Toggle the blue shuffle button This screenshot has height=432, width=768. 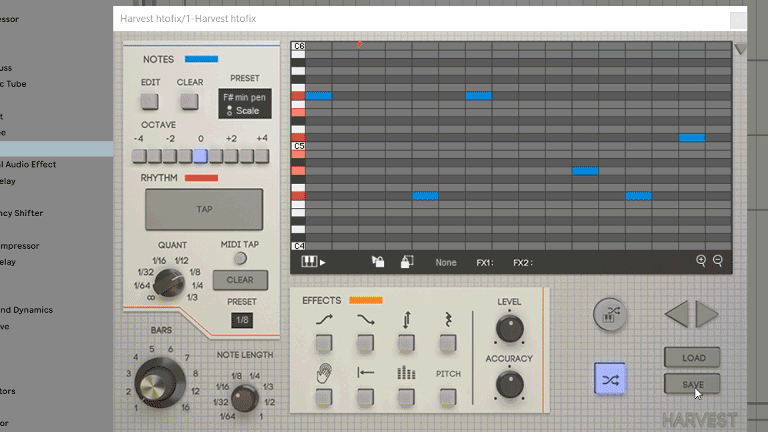(610, 379)
